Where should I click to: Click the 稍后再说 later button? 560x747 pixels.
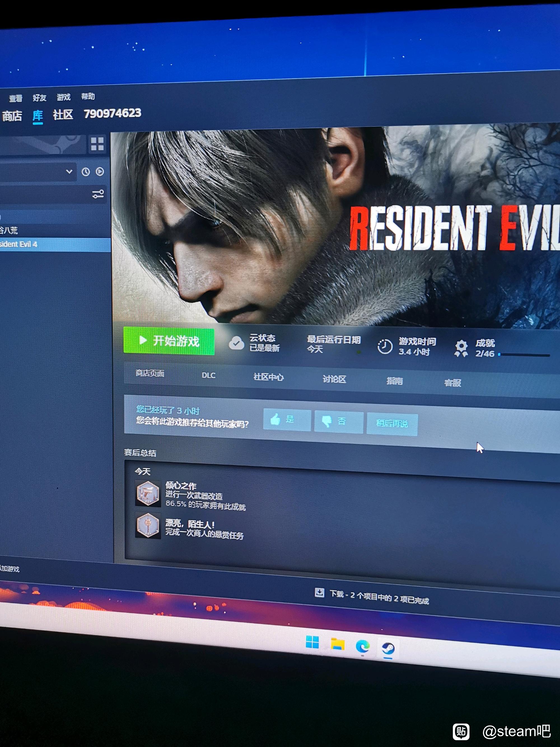click(x=392, y=424)
